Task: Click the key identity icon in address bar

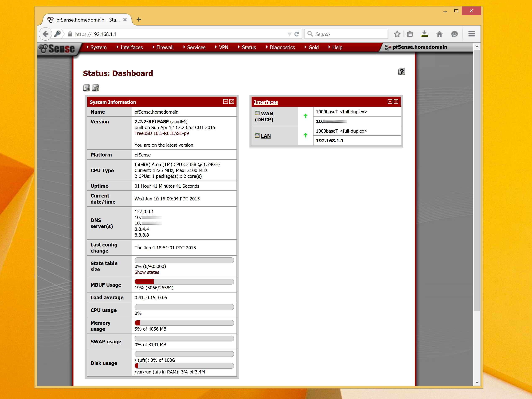Action: click(57, 34)
